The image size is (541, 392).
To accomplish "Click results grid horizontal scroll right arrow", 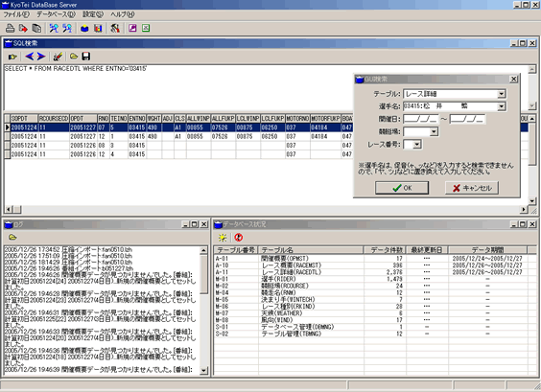I will pyautogui.click(x=524, y=209).
